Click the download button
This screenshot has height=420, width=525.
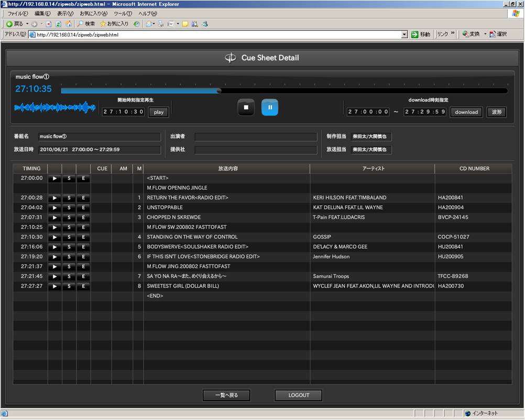466,112
